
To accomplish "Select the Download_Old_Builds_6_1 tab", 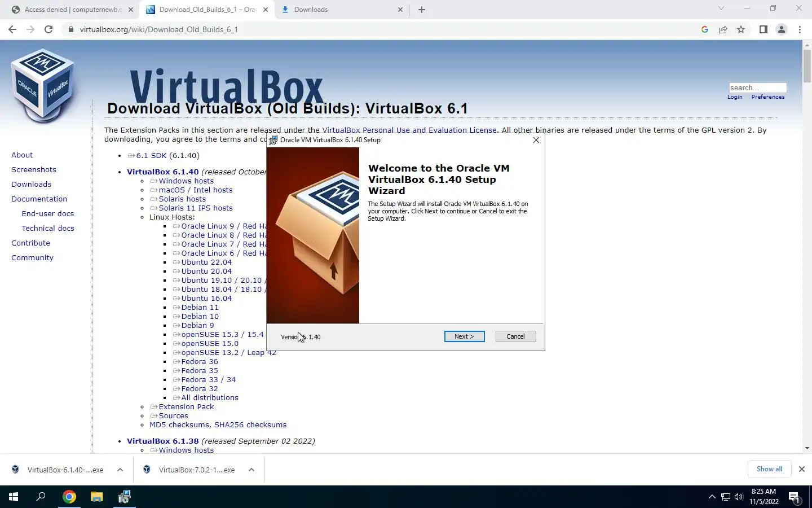I will pyautogui.click(x=207, y=10).
